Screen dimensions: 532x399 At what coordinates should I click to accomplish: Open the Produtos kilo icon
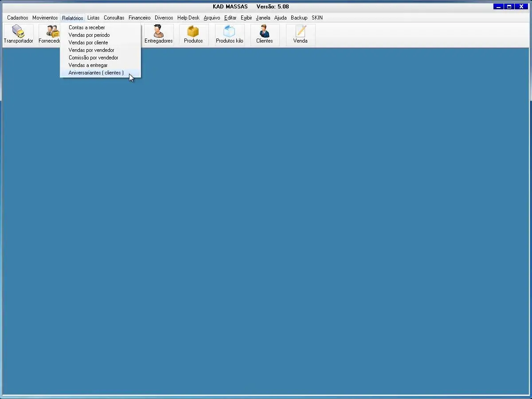(x=229, y=35)
